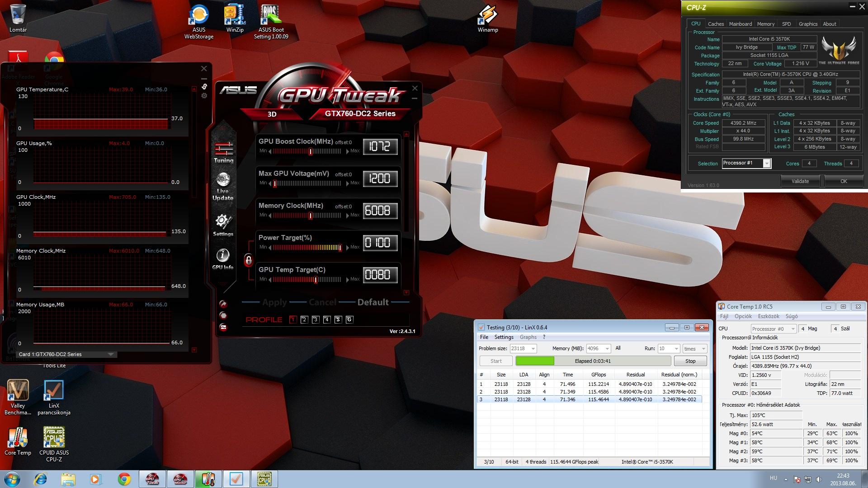Select profile 2 in GPU Tweak
This screenshot has width=868, height=488.
304,319
